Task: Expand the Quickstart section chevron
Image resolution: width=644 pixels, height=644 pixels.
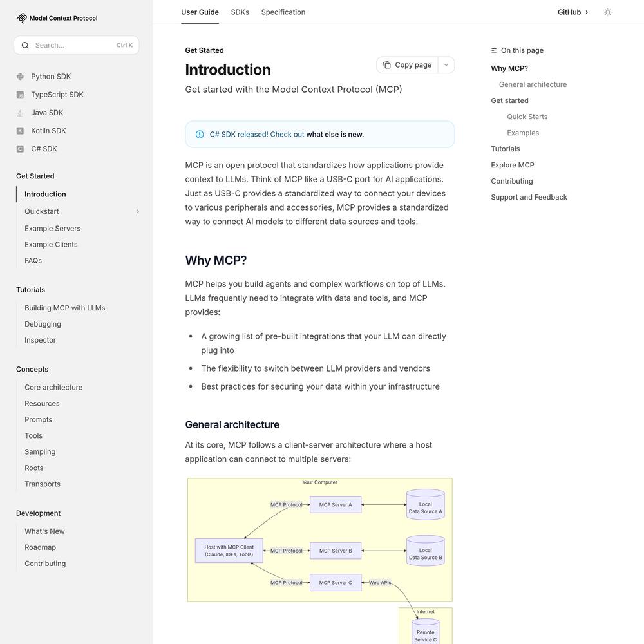Action: 138,211
